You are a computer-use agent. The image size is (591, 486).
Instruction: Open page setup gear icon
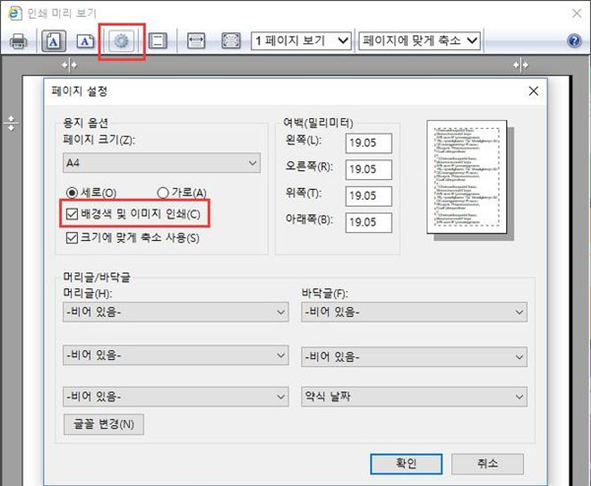pos(121,41)
